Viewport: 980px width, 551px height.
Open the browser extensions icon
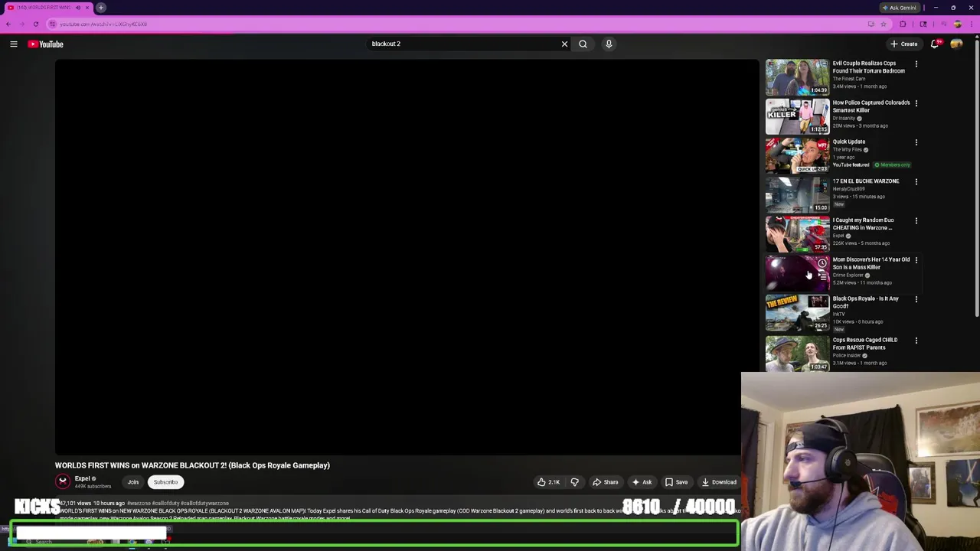click(x=903, y=24)
